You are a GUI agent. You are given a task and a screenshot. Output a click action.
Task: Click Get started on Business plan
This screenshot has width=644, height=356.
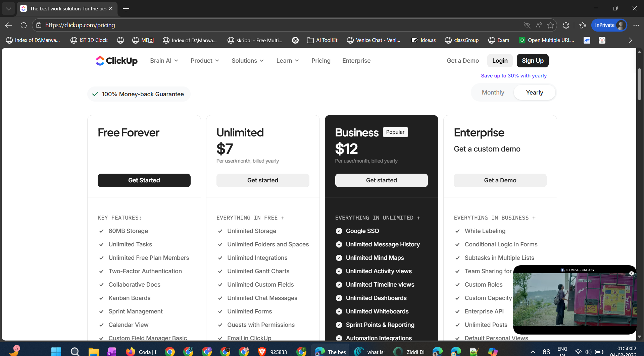[381, 180]
